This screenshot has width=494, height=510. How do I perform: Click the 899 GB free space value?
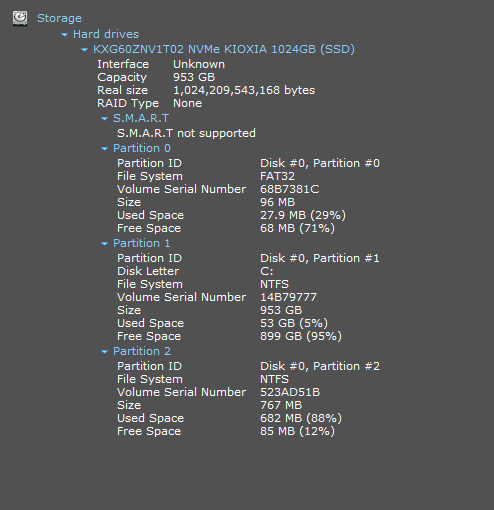click(x=301, y=336)
